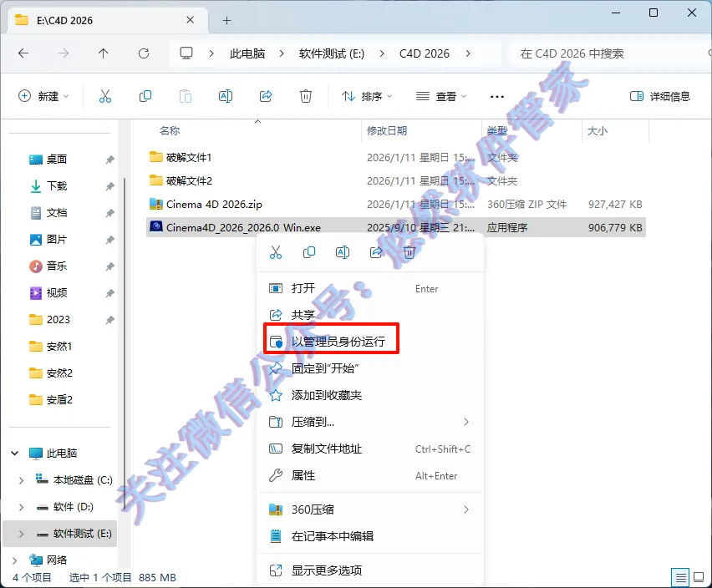Close the E:\C4D 2026 tab
This screenshot has width=712, height=588.
point(191,20)
